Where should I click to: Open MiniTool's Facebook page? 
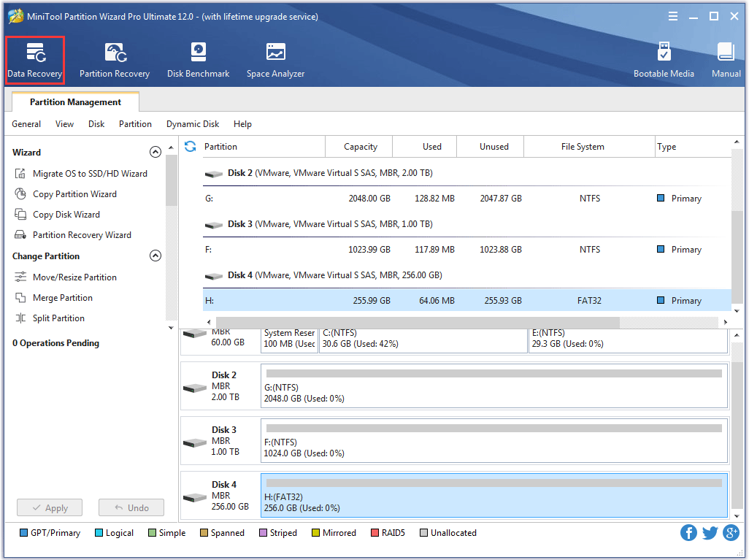click(x=688, y=532)
